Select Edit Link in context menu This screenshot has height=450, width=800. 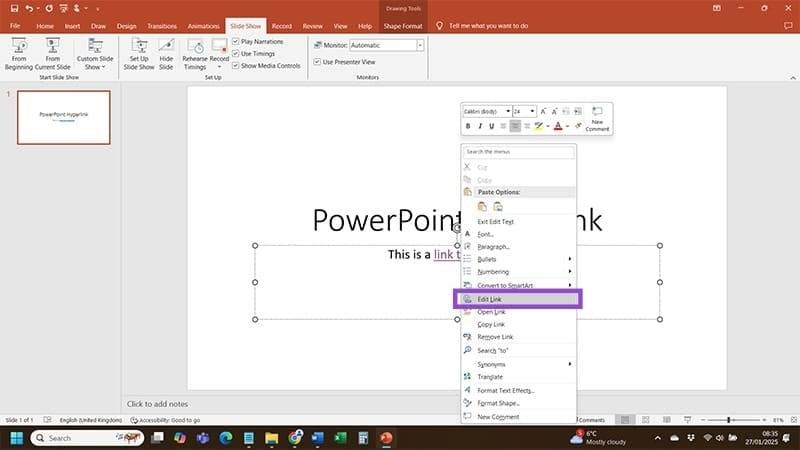[518, 299]
